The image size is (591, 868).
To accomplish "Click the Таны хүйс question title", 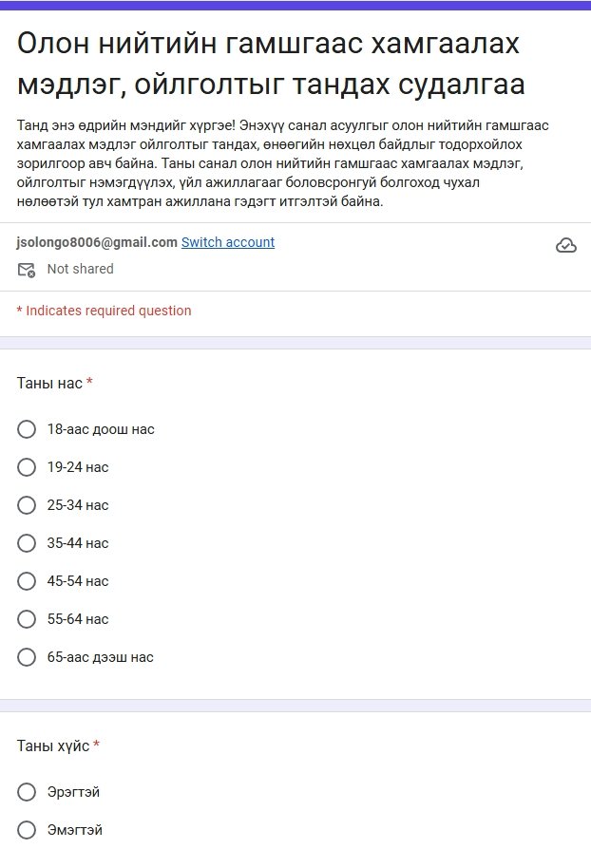I will point(53,745).
